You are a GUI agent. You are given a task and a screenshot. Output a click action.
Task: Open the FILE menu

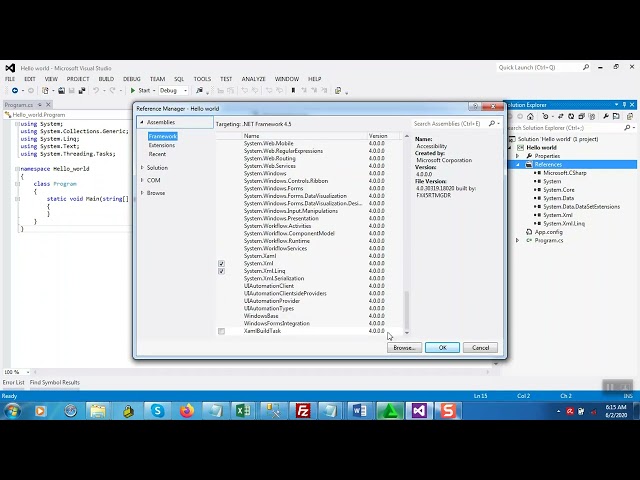tap(10, 79)
